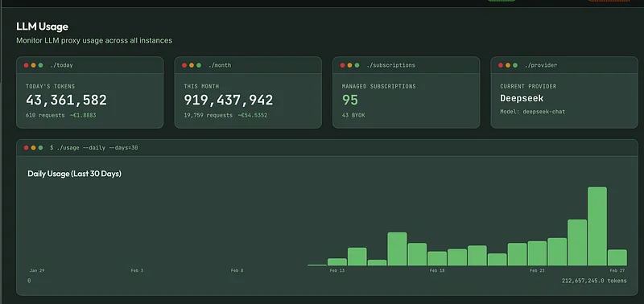Click the '43 BYOK' text

pos(353,115)
